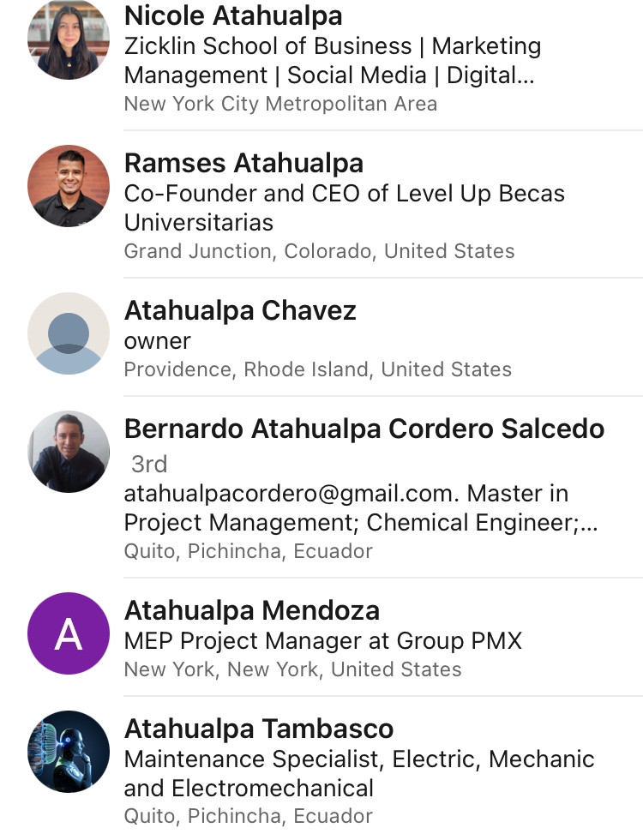Viewport: 643px width, 840px height.
Task: Select the Atahualpa Chavez name
Action: (x=240, y=310)
